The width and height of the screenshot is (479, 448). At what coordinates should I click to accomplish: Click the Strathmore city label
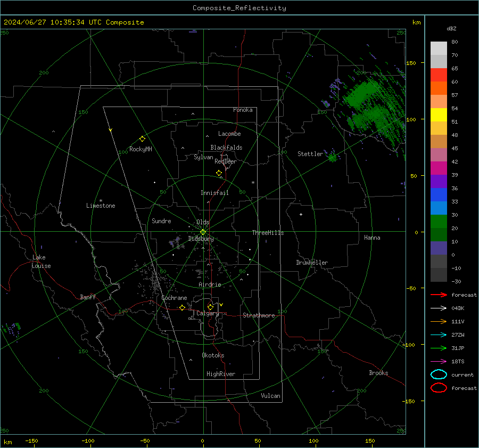click(259, 315)
